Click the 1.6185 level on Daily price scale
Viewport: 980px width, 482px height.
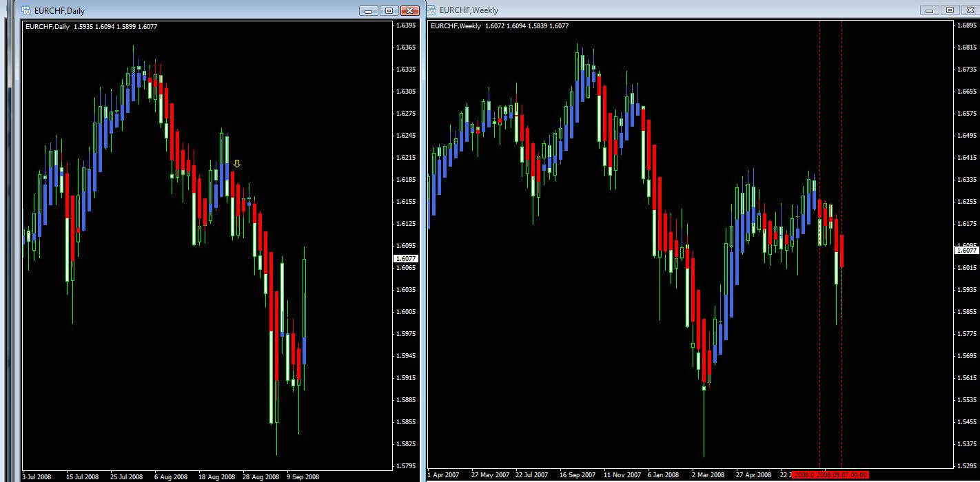406,180
